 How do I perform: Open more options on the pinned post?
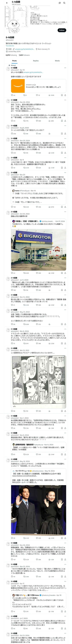pos(65,68)
